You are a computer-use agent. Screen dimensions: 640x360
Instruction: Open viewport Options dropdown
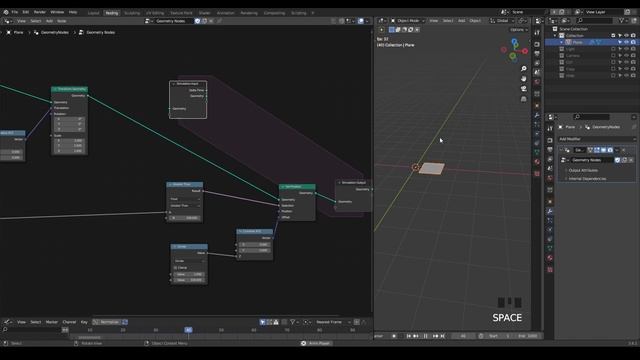pos(518,30)
